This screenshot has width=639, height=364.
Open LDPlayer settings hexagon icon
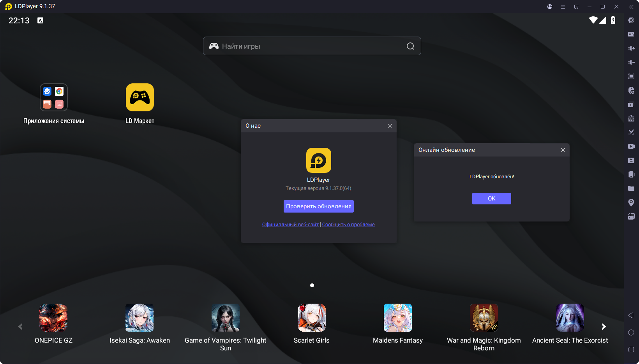coord(631,20)
